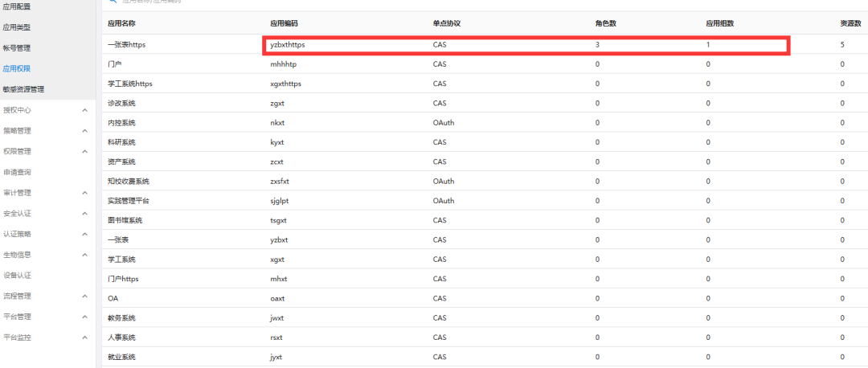Screen dimensions: 868x368
Task: Click the 应用编码 column header
Action: click(284, 24)
